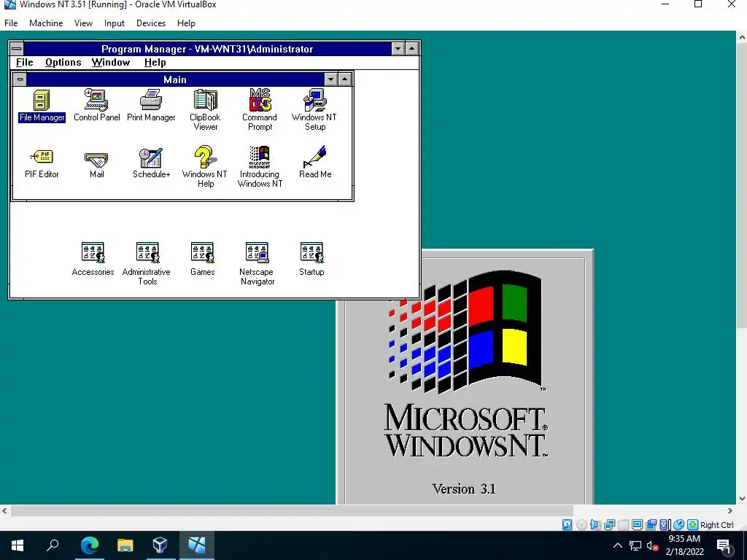Open Program Manager Help menu

point(155,63)
